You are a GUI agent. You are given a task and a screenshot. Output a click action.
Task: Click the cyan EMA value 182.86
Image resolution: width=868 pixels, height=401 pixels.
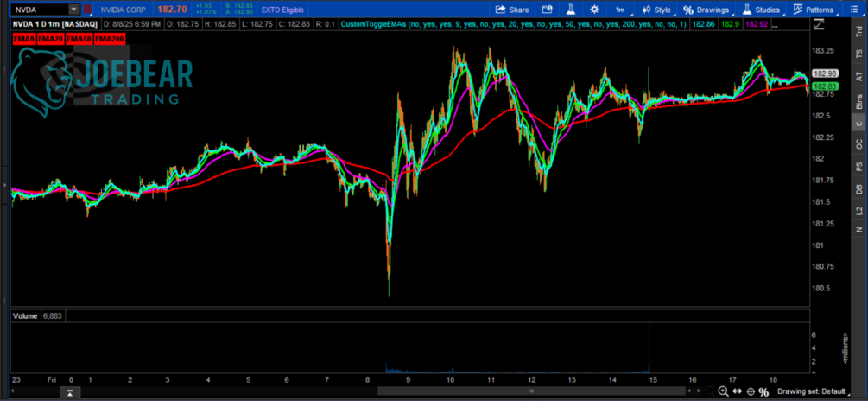(706, 24)
